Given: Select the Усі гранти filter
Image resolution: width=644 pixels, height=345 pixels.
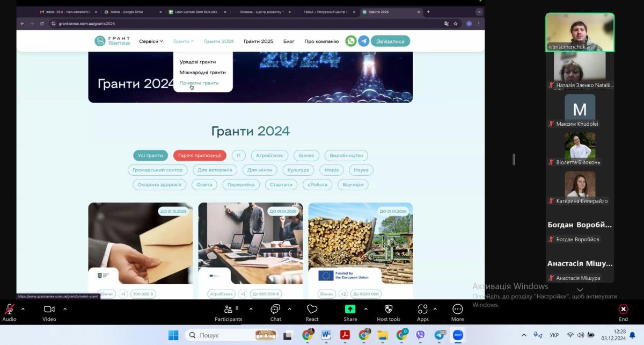Looking at the screenshot, I should [150, 155].
